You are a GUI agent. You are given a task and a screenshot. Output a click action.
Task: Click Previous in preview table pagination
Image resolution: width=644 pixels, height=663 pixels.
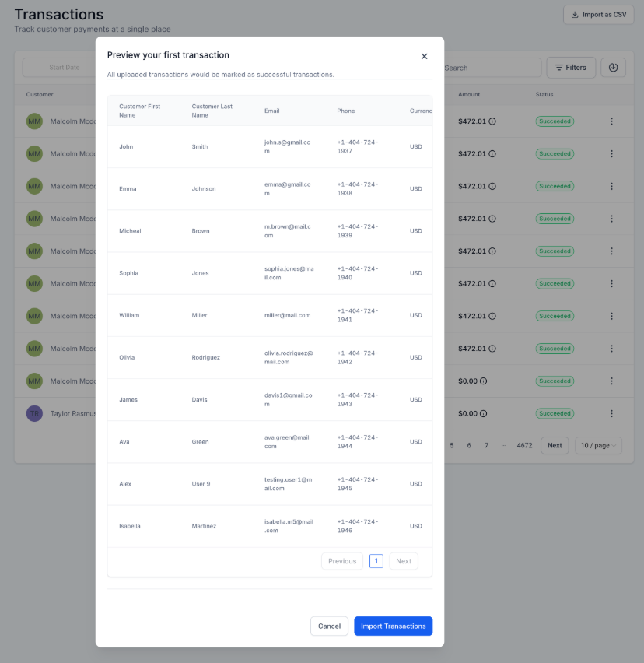pos(342,561)
